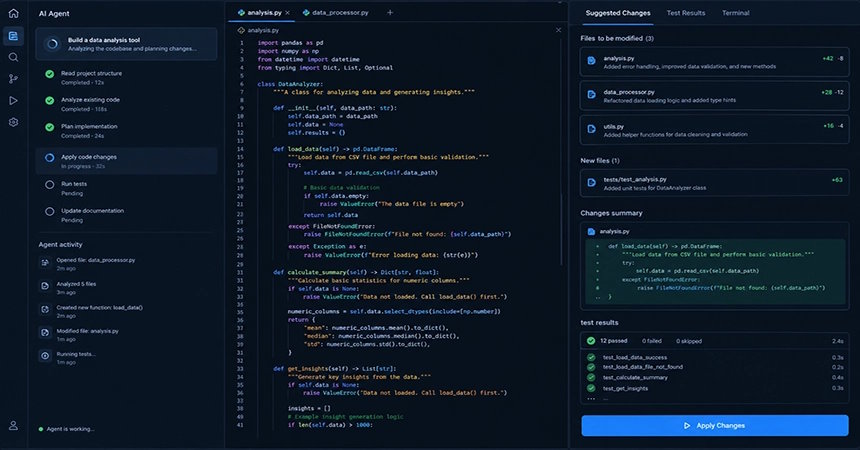This screenshot has height=450, width=860.
Task: Click the test_load_data_success row name
Action: [635, 357]
